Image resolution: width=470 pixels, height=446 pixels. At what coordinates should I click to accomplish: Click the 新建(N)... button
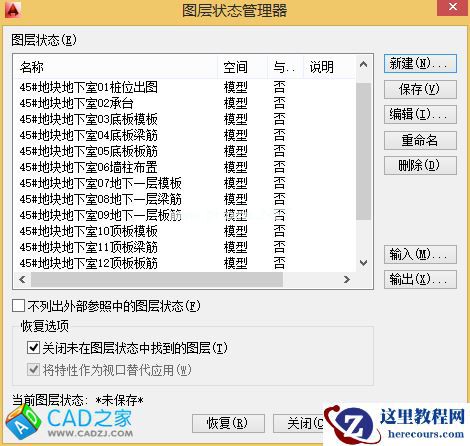420,63
